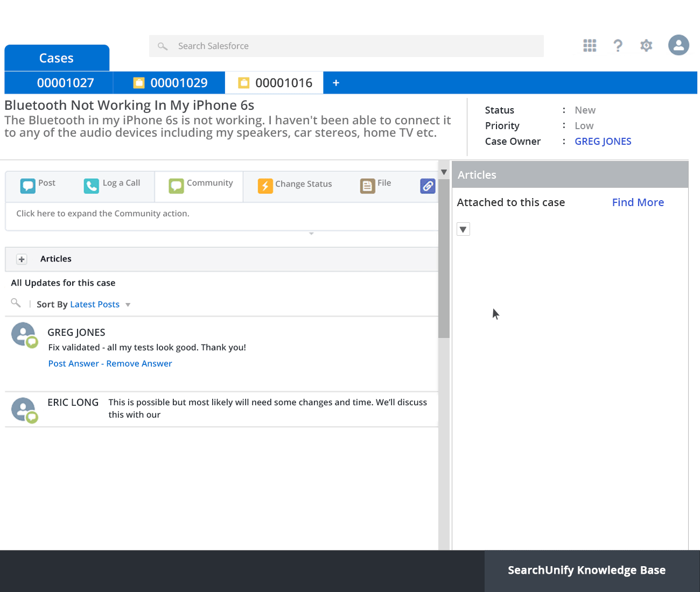The height and width of the screenshot is (592, 700).
Task: Click the Latest Posts sort link
Action: [x=95, y=305]
